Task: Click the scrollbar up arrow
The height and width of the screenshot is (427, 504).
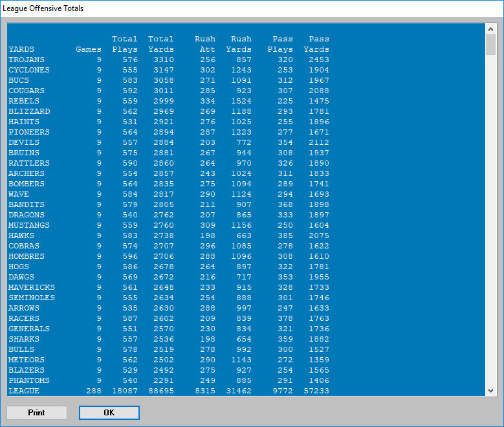Action: click(490, 29)
